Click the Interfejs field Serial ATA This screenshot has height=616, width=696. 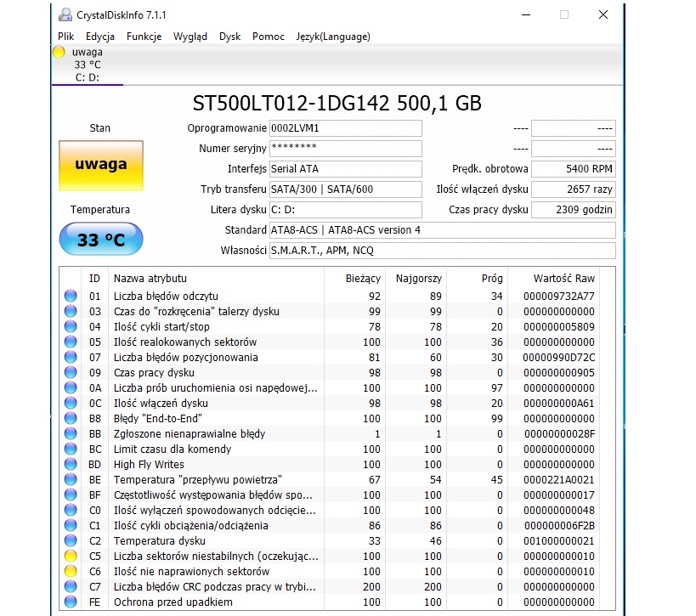pos(345,169)
